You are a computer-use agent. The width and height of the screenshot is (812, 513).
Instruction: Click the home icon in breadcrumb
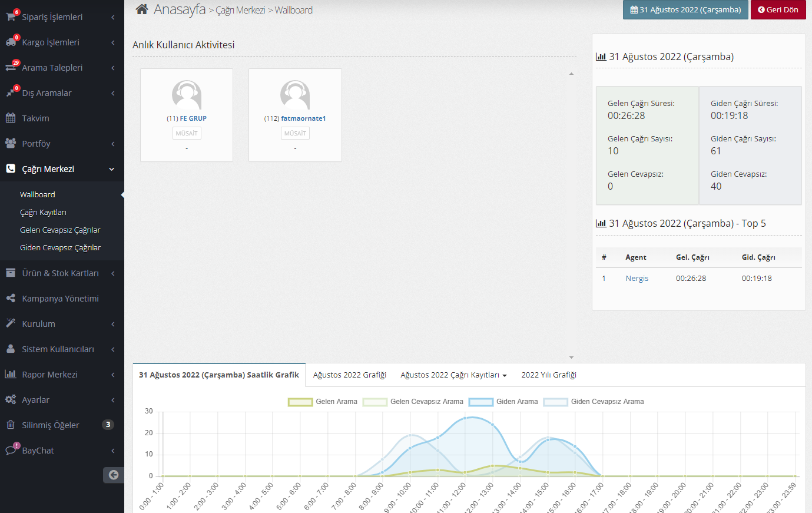point(141,9)
